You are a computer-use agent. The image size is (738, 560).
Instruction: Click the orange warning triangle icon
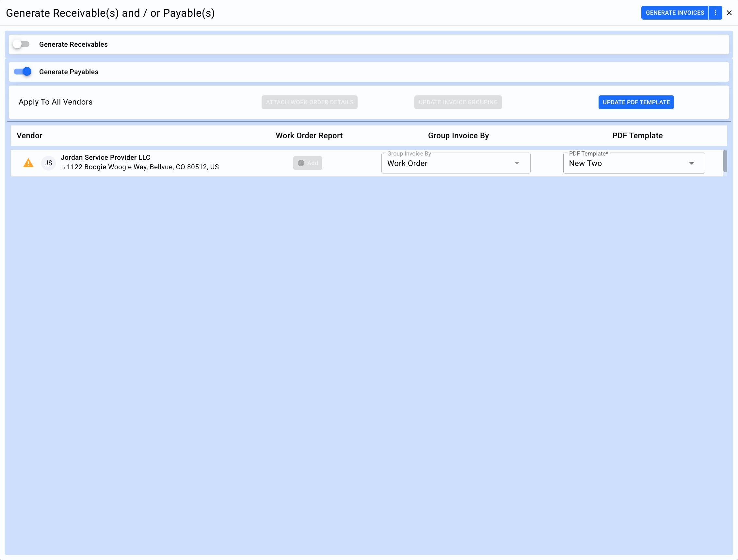pyautogui.click(x=28, y=163)
